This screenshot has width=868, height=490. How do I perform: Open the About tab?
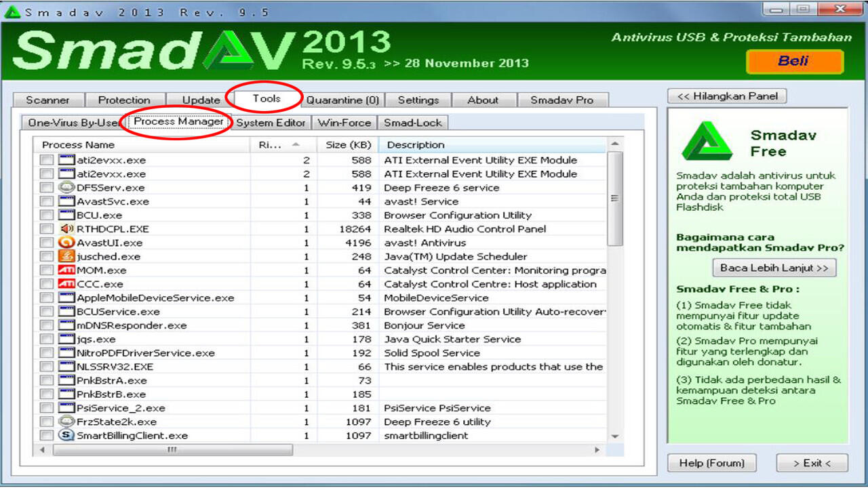pyautogui.click(x=483, y=100)
